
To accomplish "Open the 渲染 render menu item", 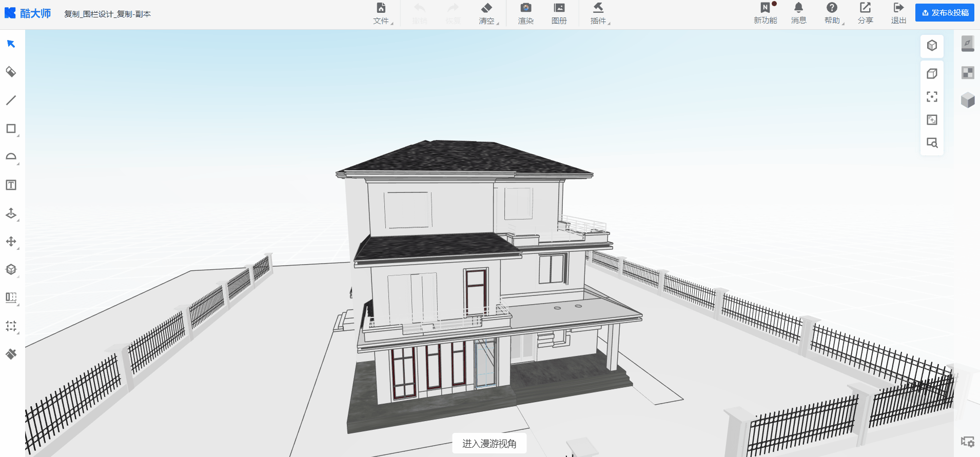I will coord(525,14).
